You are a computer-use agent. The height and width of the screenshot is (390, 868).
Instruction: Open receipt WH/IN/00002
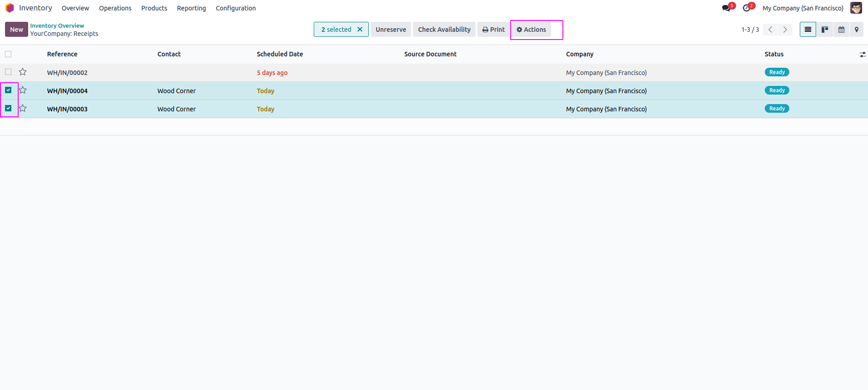pos(67,73)
